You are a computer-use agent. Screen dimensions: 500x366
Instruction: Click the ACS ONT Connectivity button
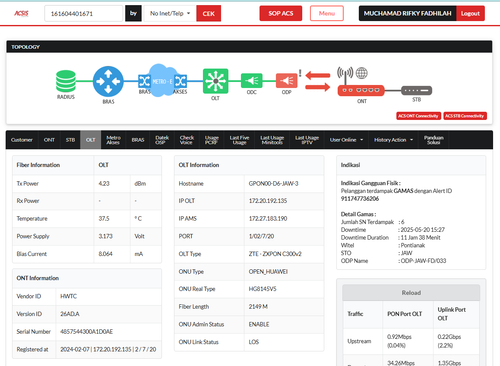[x=418, y=116]
